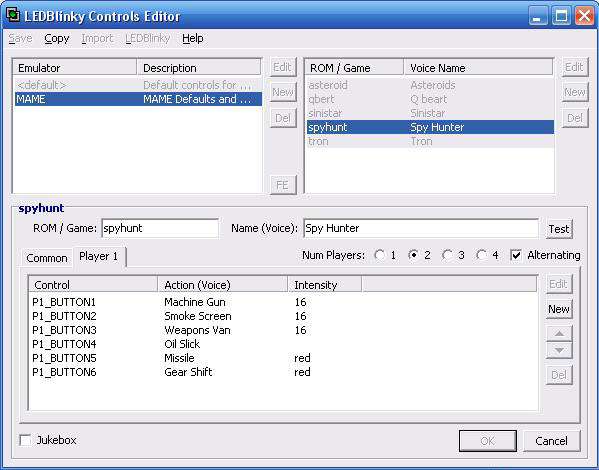
Task: Click Del button beside Emulator list
Action: (283, 118)
